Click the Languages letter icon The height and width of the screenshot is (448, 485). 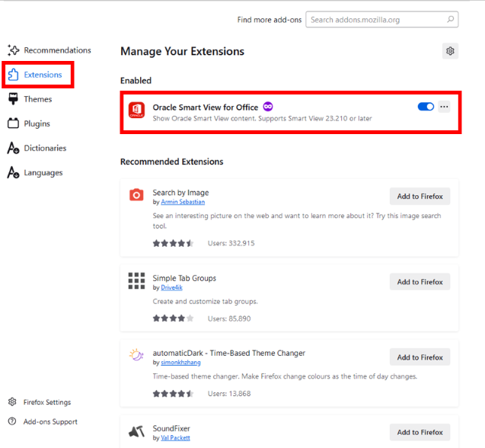[x=13, y=172]
